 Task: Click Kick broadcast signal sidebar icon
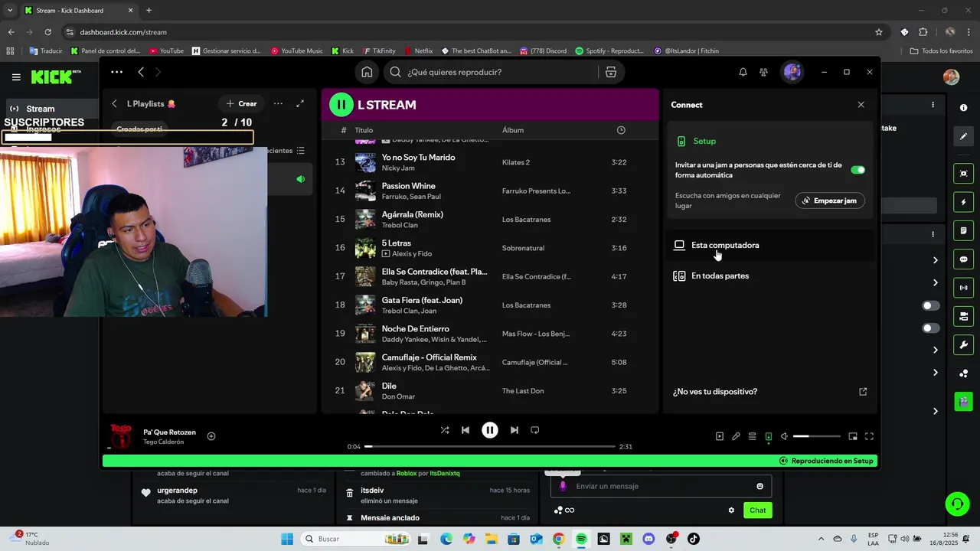tap(963, 288)
